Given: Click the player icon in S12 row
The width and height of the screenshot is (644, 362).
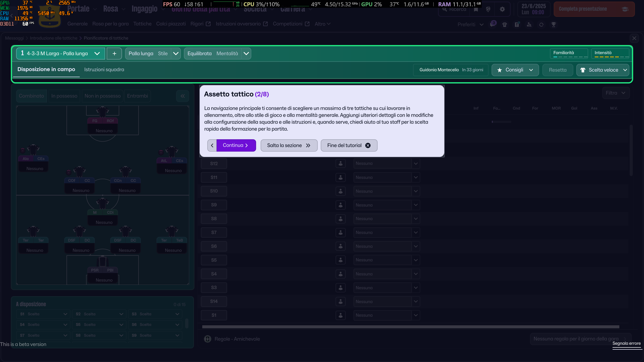Looking at the screenshot, I should click(x=340, y=163).
